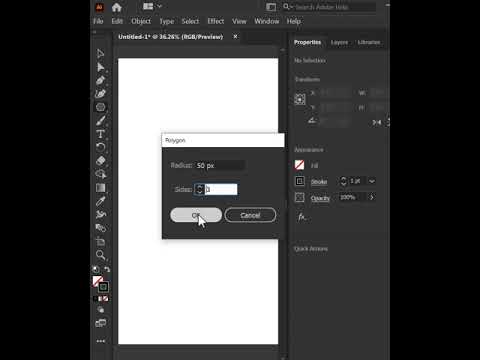Click the Radius field in Polygon dialog
480x360 pixels.
click(220, 165)
